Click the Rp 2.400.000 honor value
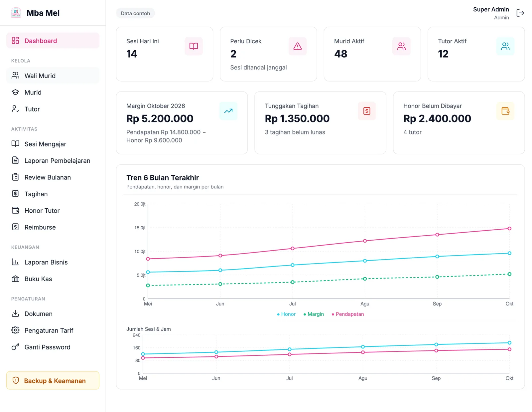The height and width of the screenshot is (412, 532). [x=437, y=118]
